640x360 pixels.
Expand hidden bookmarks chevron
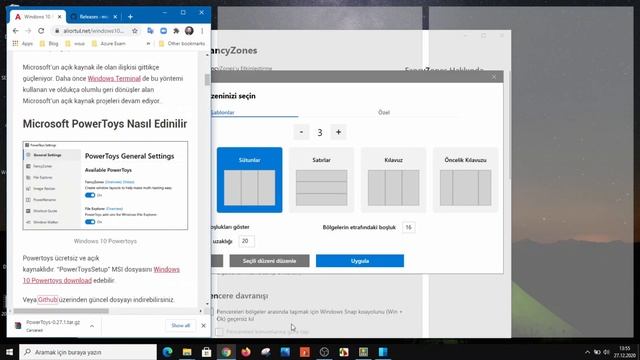click(148, 43)
